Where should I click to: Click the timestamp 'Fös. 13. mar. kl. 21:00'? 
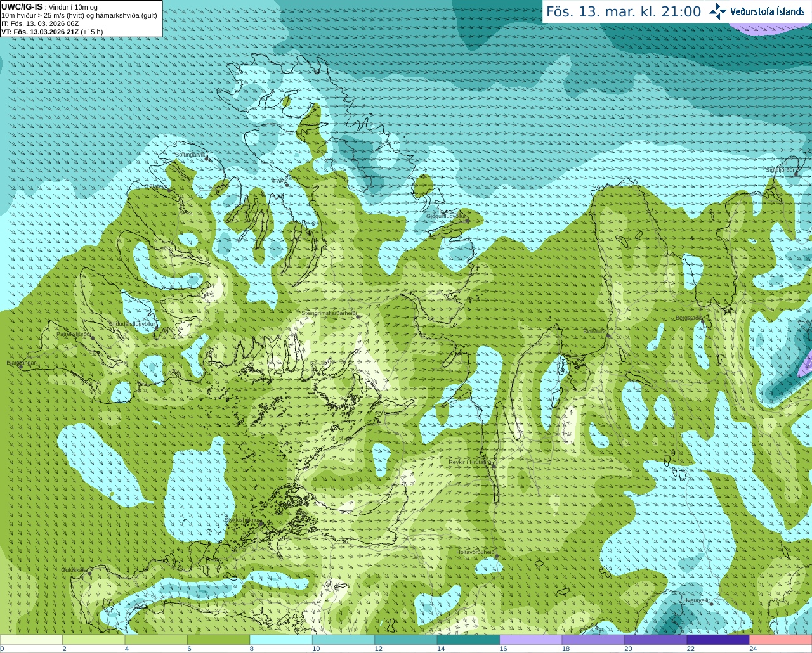(x=624, y=11)
